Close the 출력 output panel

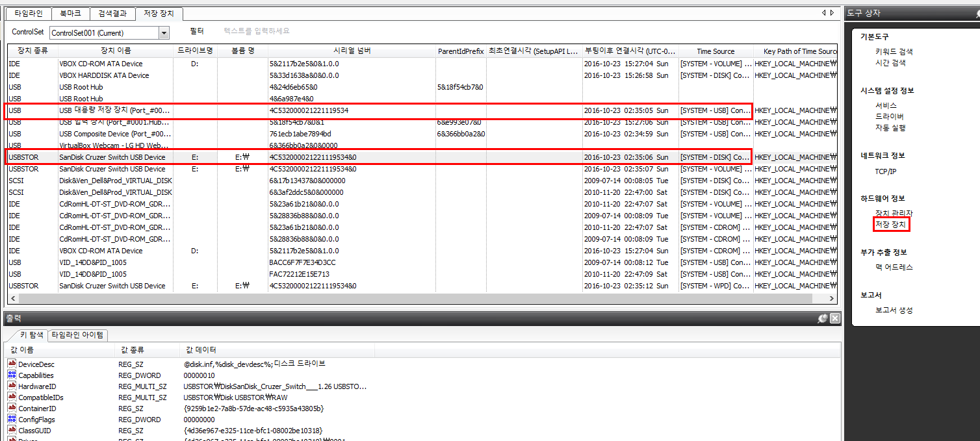pyautogui.click(x=835, y=318)
